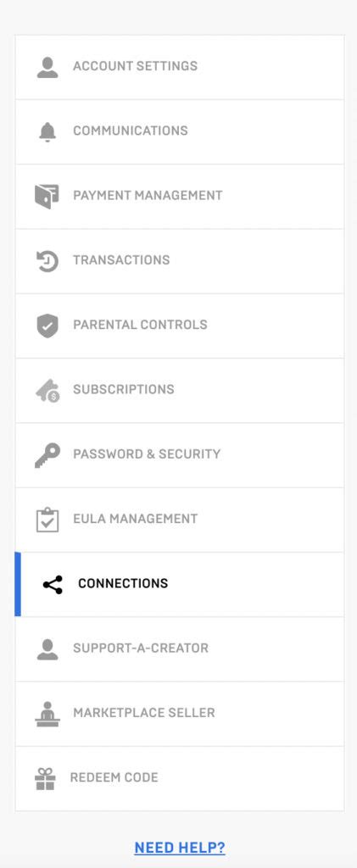Select the Payment Management label
357x868 pixels.
pos(148,196)
